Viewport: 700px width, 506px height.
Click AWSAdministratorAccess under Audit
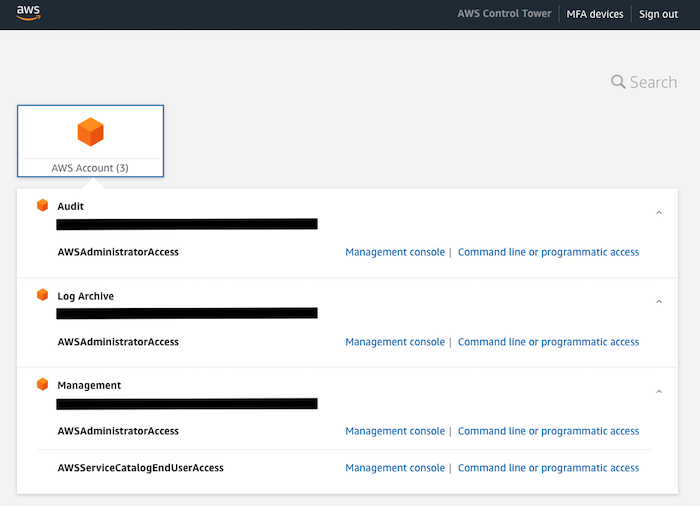tap(118, 252)
